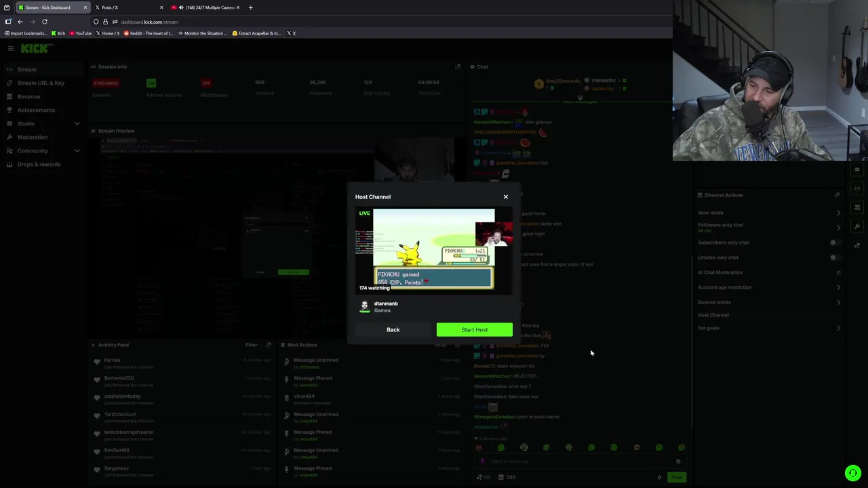This screenshot has height=488, width=868.
Task: Toggle the hamburger sidebar menu
Action: 10,48
